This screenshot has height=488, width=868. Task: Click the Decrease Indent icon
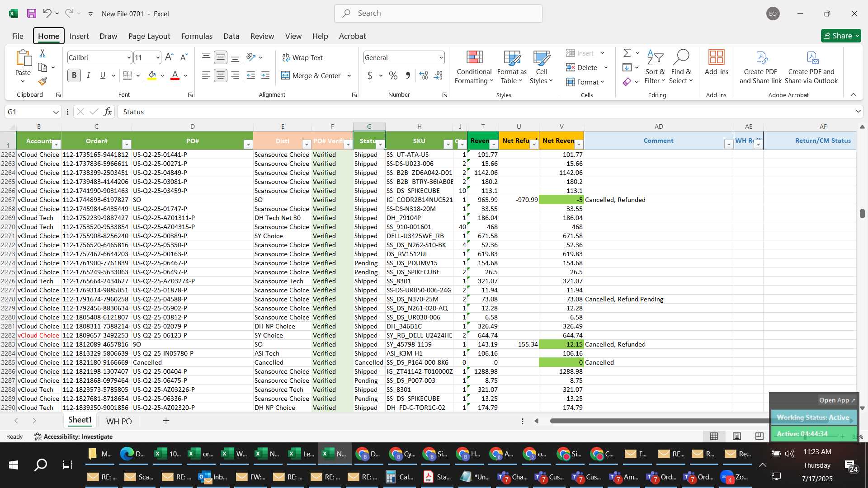251,75
